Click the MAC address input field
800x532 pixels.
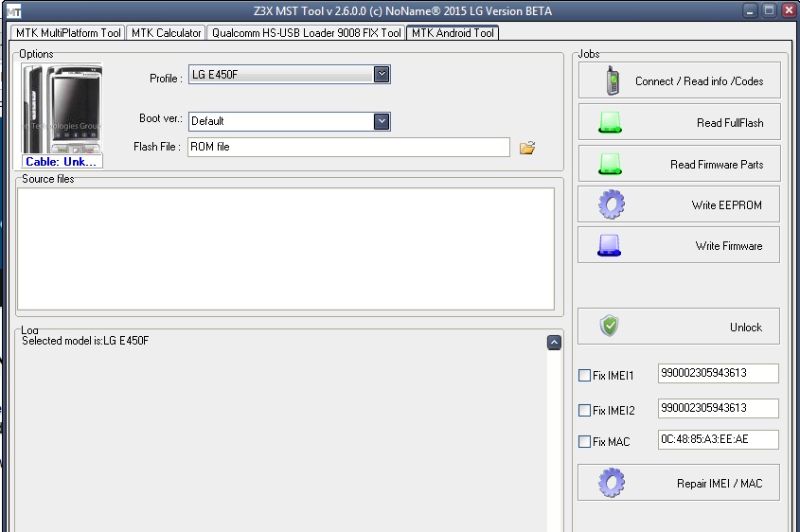coord(719,439)
